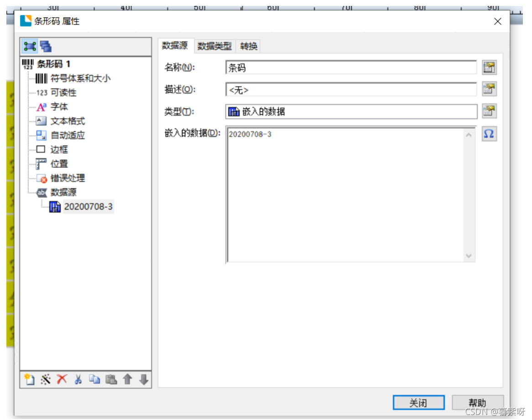This screenshot has height=420, width=532.
Task: Click the ruler icon beside 位置
Action: 41,164
